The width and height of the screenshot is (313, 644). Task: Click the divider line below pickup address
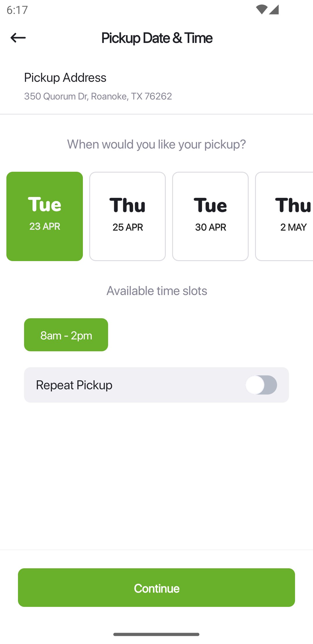tap(156, 114)
